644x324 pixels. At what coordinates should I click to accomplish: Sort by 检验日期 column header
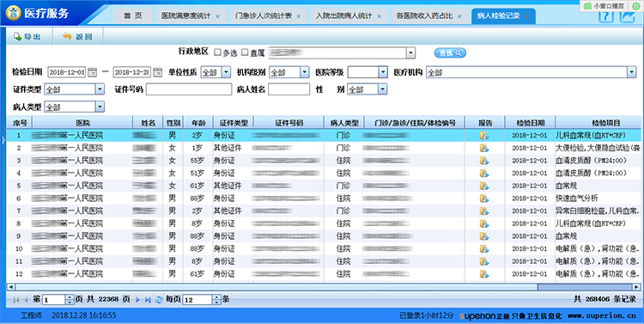(x=531, y=123)
